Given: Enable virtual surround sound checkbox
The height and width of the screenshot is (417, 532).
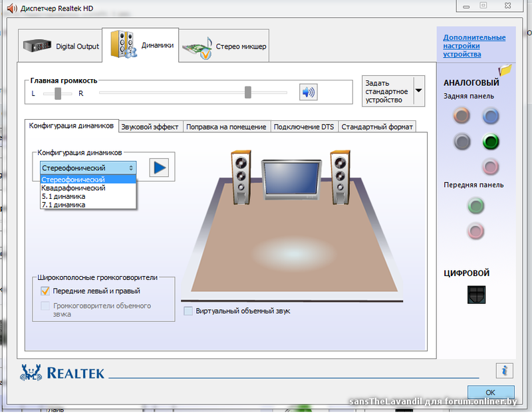Looking at the screenshot, I should (x=188, y=311).
